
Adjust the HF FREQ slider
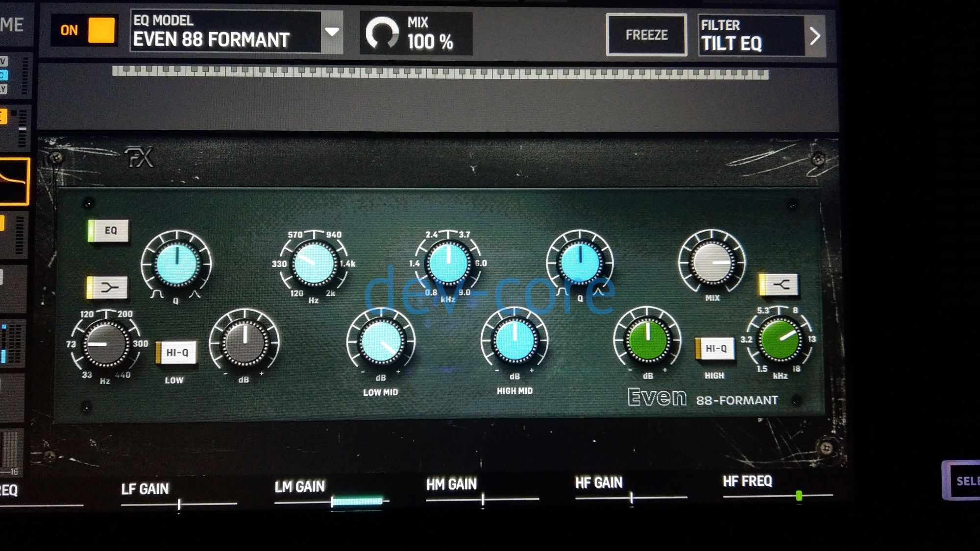778,496
